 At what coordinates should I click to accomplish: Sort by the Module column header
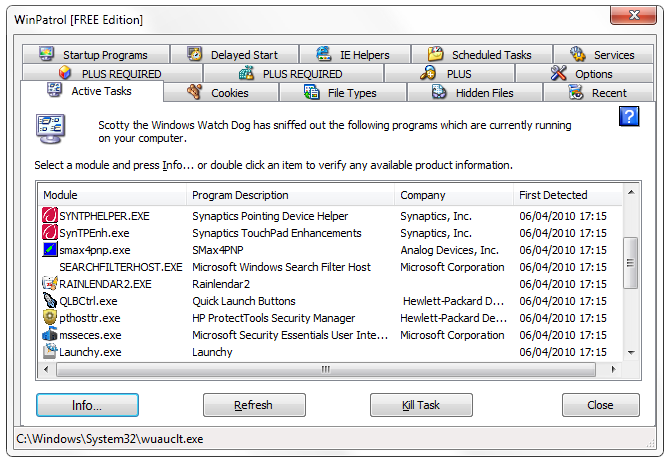click(x=112, y=195)
